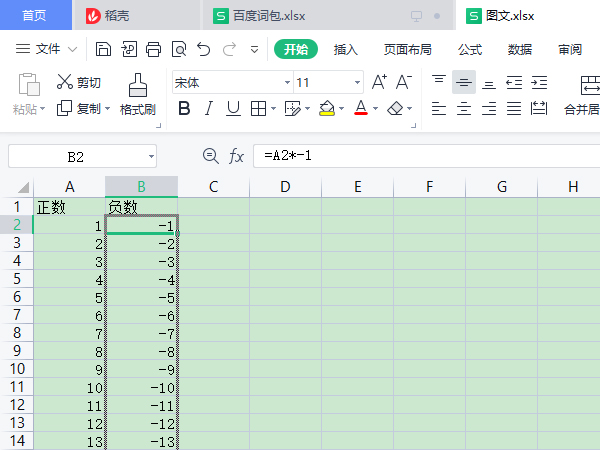The width and height of the screenshot is (600, 450).
Task: Click the eraser clear formatting icon
Action: 395,109
